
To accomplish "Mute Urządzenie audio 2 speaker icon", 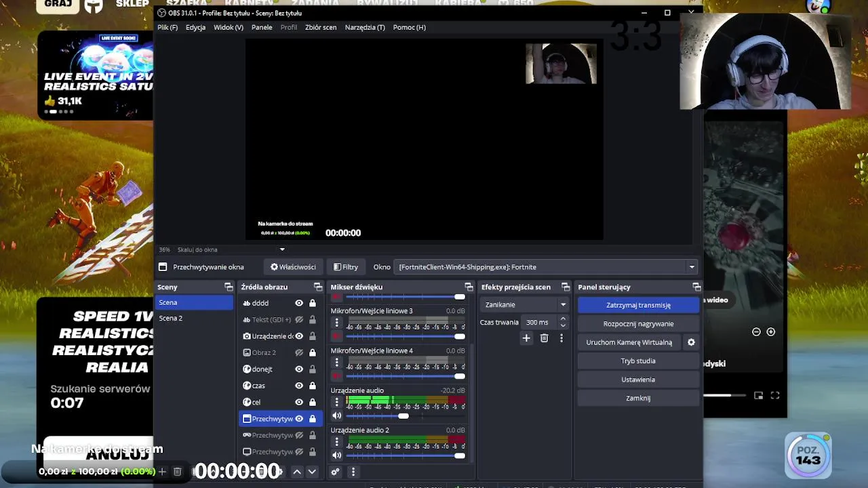I will 337,455.
